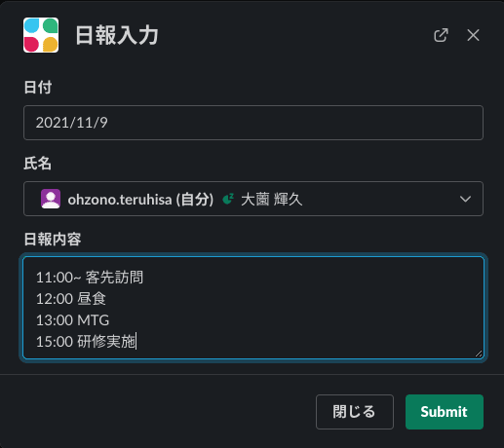The width and height of the screenshot is (504, 448).
Task: Click the display name 大薗 輝久
Action: pos(272,200)
